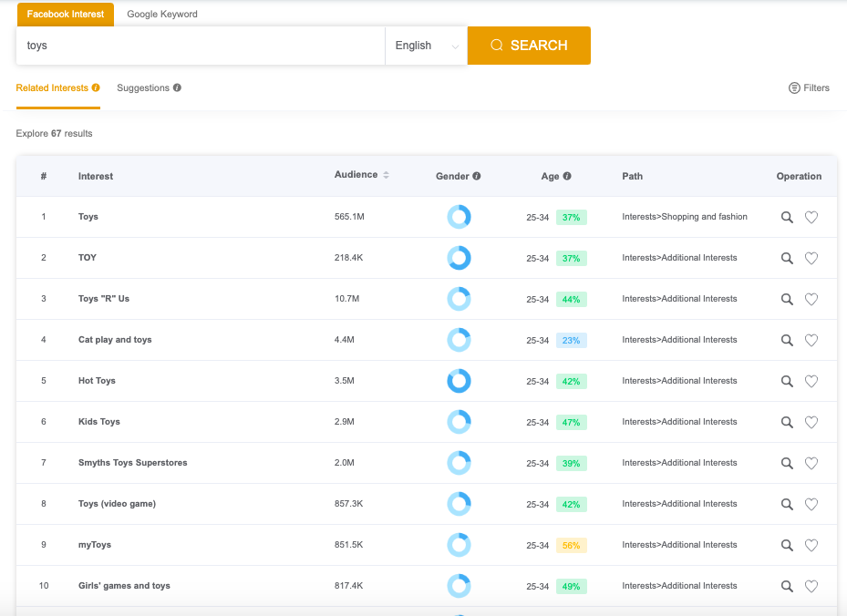847x616 pixels.
Task: Click audience value 218.4K
Action: tap(349, 258)
